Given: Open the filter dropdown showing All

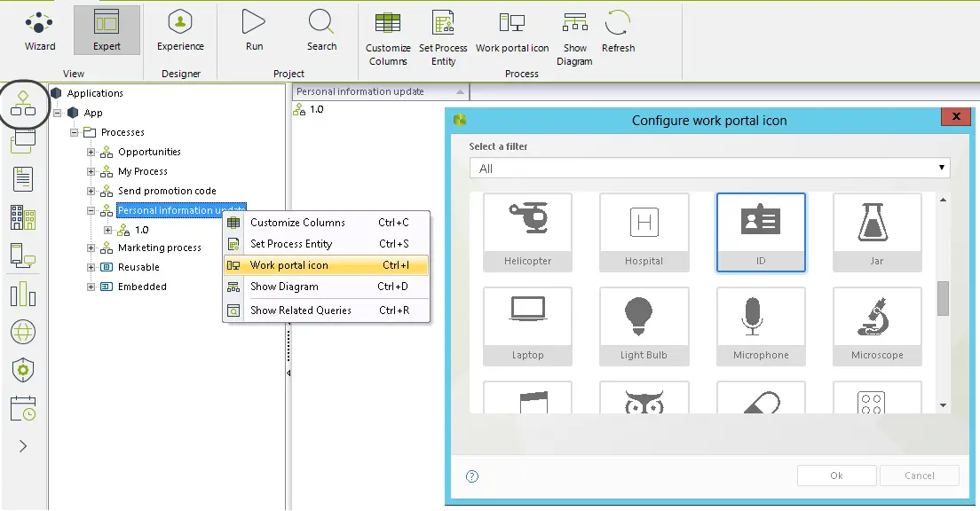Looking at the screenshot, I should (x=709, y=168).
